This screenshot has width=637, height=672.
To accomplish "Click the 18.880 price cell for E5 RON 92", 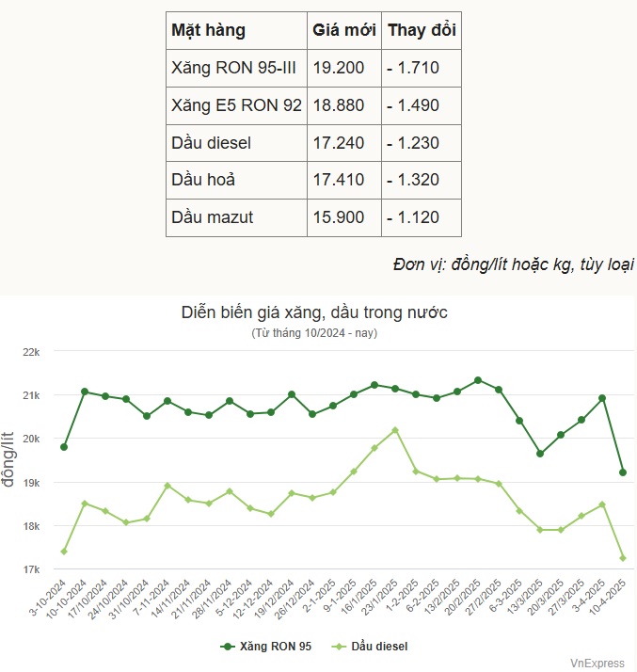I will tap(337, 105).
